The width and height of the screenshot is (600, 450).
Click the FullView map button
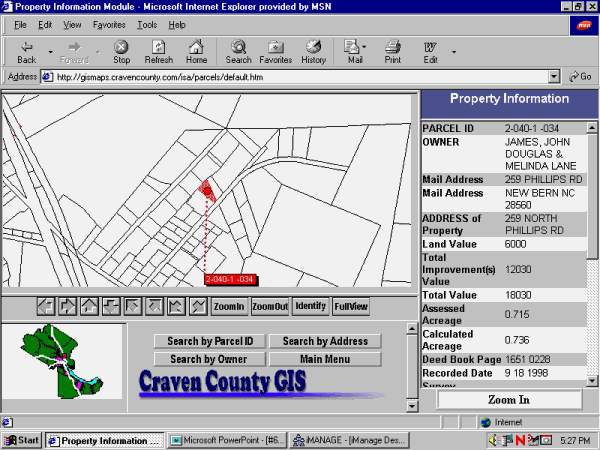point(351,306)
